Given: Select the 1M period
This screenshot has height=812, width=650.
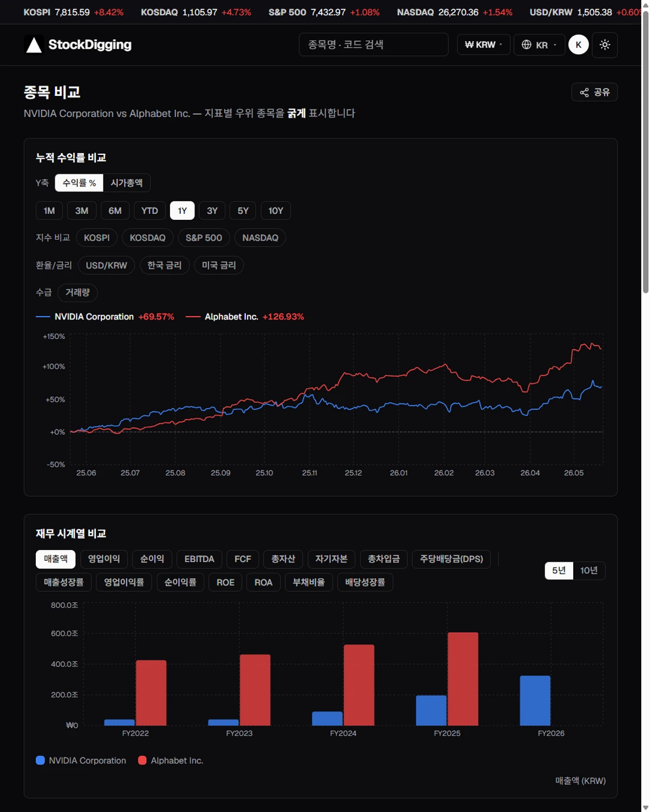Looking at the screenshot, I should coord(49,211).
